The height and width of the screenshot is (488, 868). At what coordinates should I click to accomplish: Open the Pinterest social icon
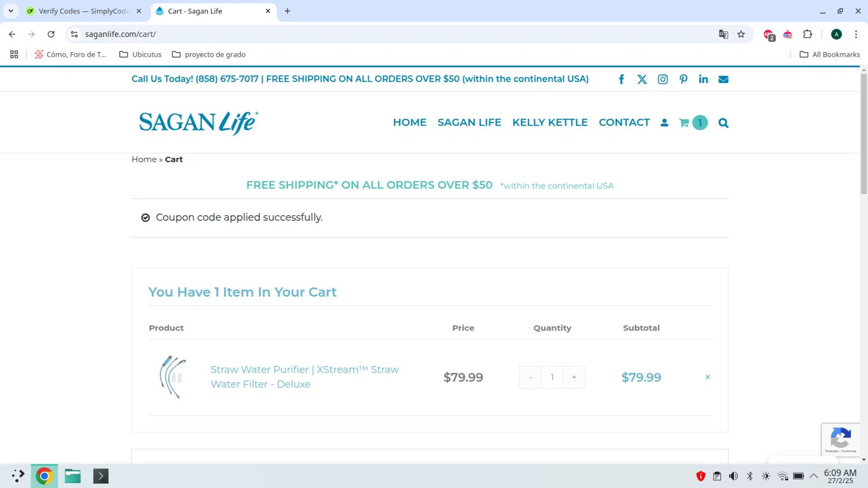[683, 79]
